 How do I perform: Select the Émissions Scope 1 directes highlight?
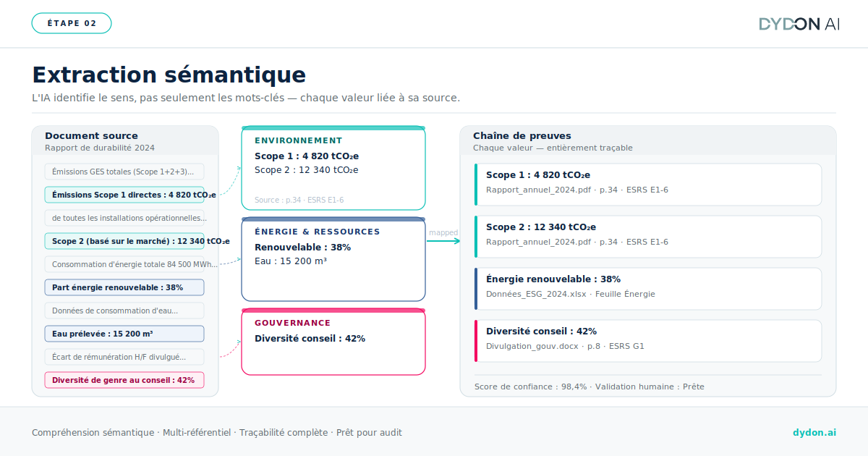(x=124, y=195)
